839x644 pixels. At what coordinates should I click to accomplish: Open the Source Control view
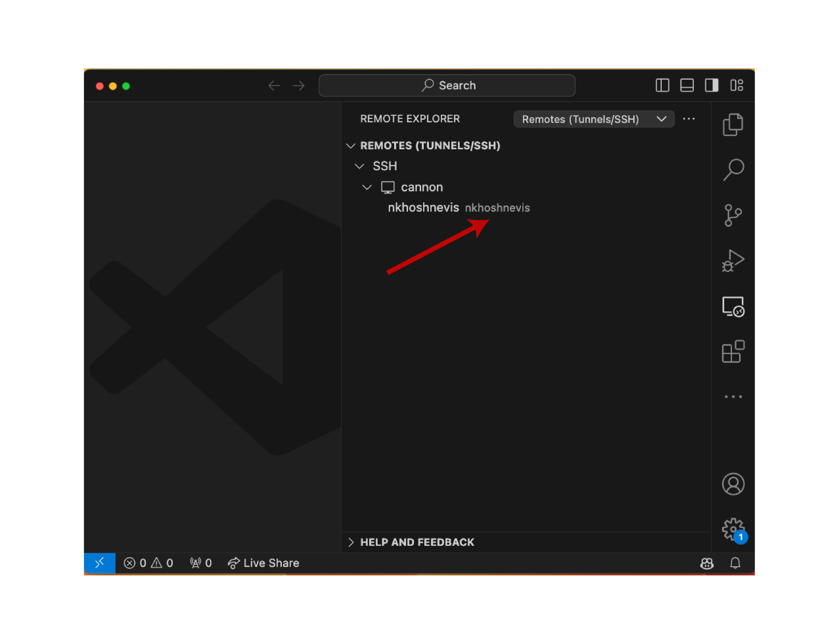[733, 215]
